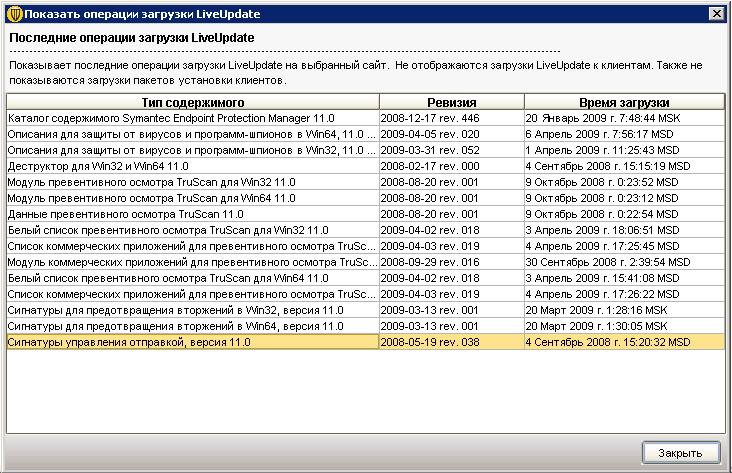Click time cell 9 Октябрь 2008 г. 0:23:52 MSD
The width and height of the screenshot is (732, 473).
tap(625, 182)
